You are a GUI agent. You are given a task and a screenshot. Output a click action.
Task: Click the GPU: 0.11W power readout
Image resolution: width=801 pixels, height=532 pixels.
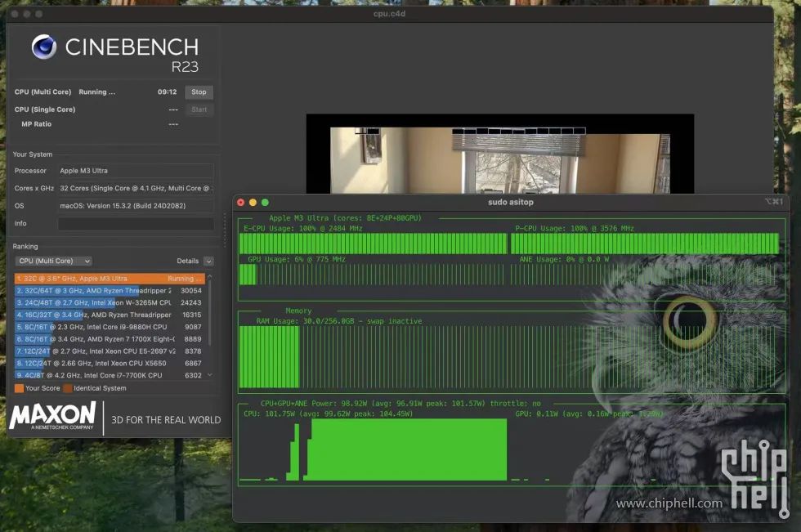(x=589, y=414)
